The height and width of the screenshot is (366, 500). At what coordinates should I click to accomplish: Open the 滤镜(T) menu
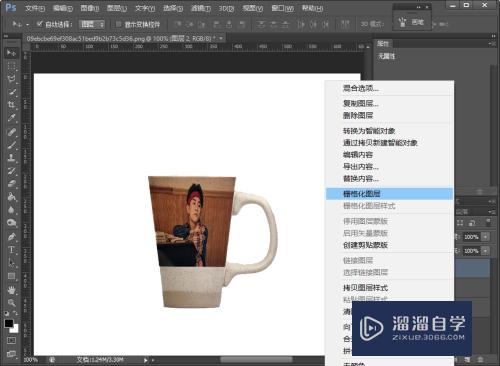[200, 8]
